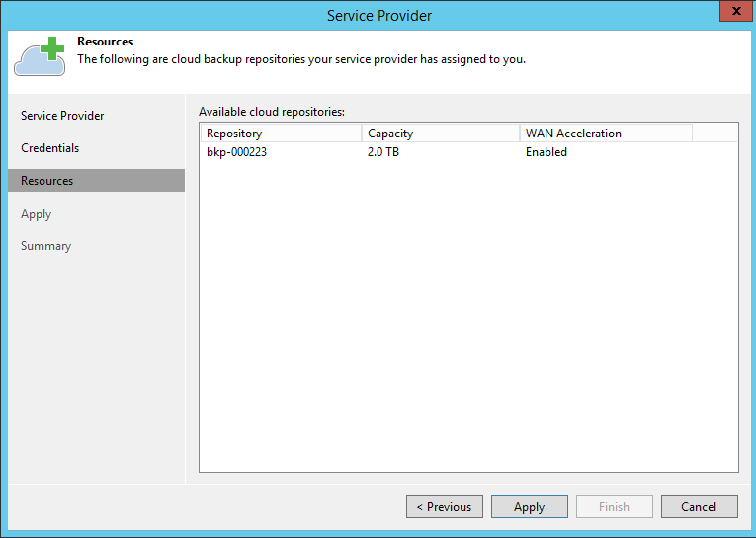Cancel the Service Provider wizard
This screenshot has width=756, height=538.
pyautogui.click(x=699, y=506)
